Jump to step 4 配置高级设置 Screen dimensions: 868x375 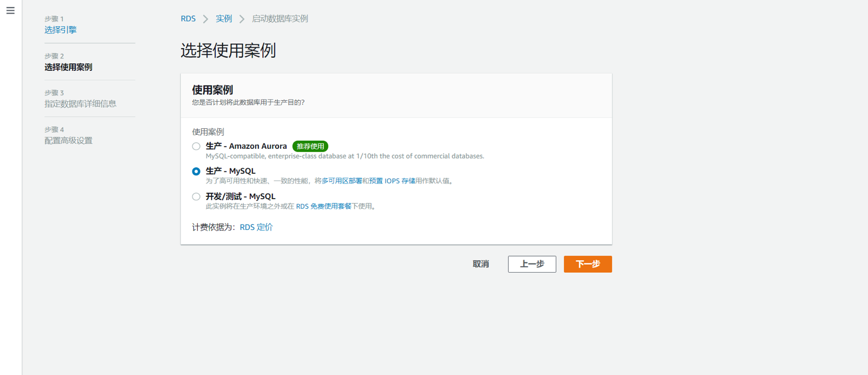click(x=68, y=141)
